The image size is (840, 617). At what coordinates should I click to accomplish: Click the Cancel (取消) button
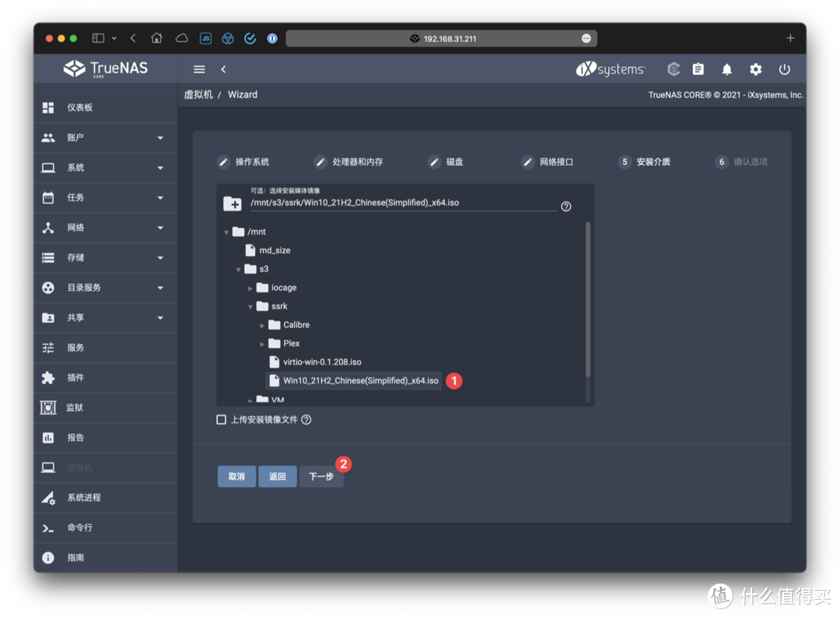tap(236, 476)
